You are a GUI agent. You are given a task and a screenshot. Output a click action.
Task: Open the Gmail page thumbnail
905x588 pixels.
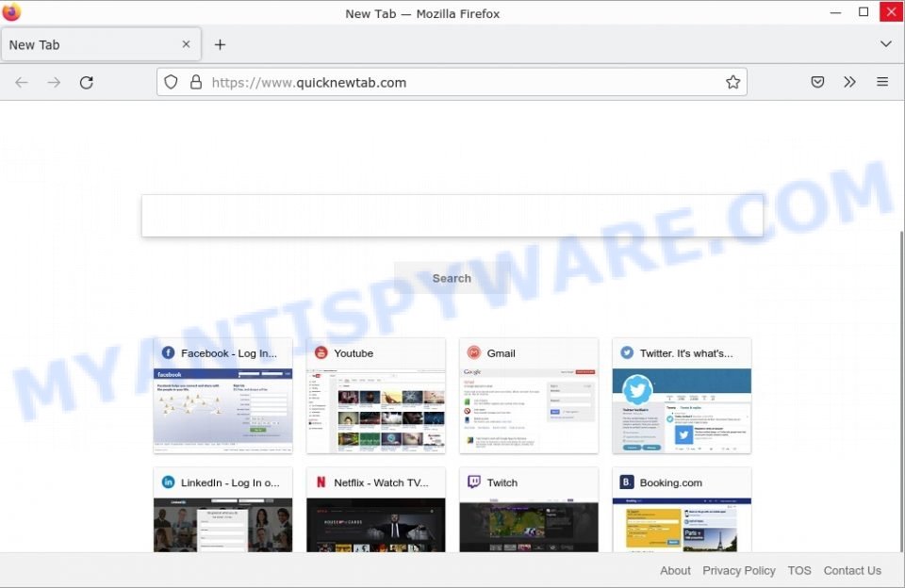pos(529,410)
